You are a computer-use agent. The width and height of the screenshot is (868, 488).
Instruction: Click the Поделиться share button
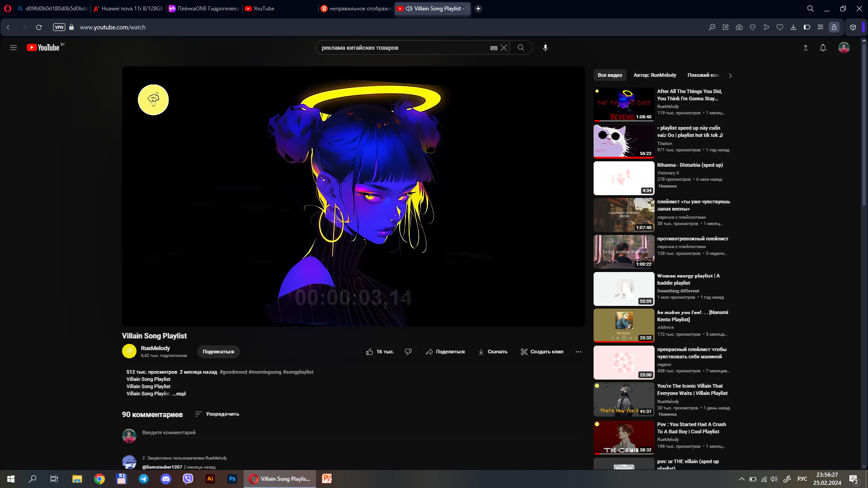pos(445,352)
